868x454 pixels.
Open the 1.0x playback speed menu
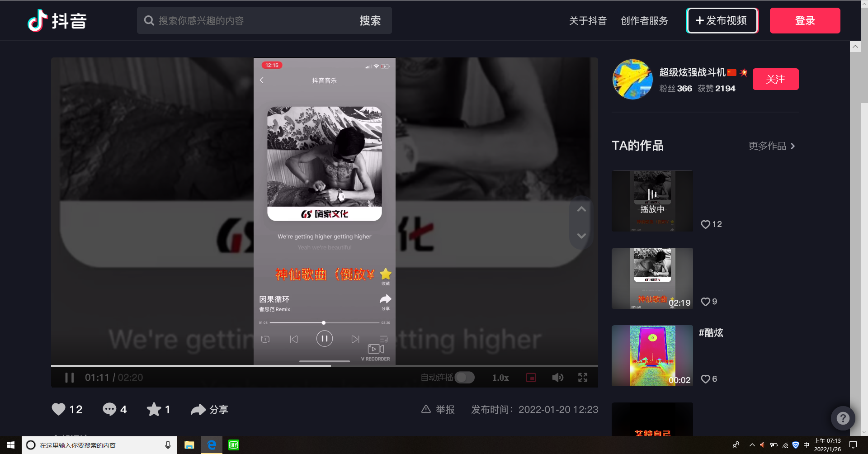tap(500, 378)
